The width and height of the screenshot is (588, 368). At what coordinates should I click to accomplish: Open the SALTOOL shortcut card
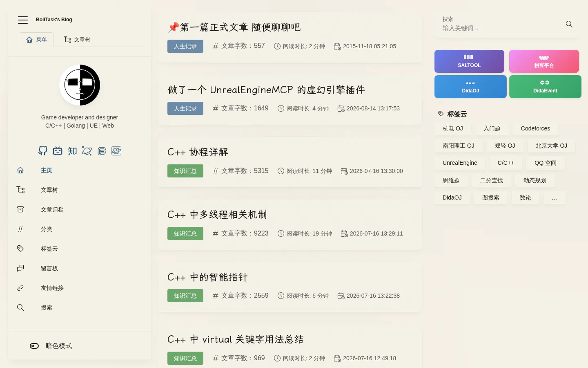469,61
